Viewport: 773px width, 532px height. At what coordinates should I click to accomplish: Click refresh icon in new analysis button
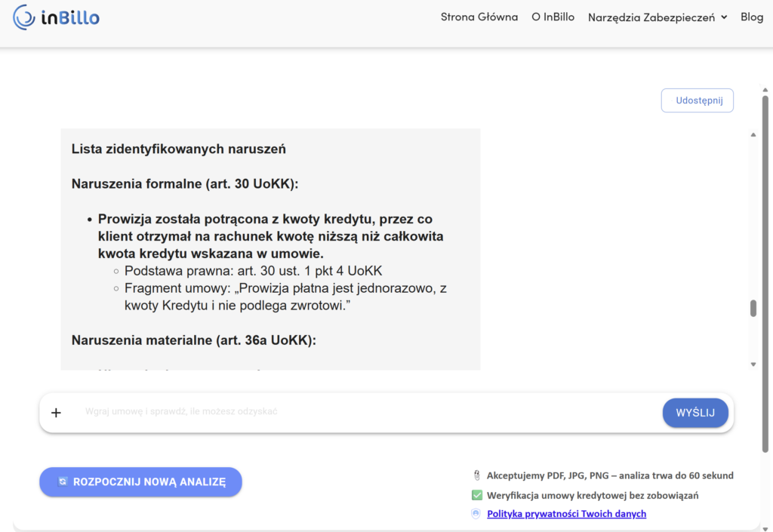pyautogui.click(x=63, y=481)
